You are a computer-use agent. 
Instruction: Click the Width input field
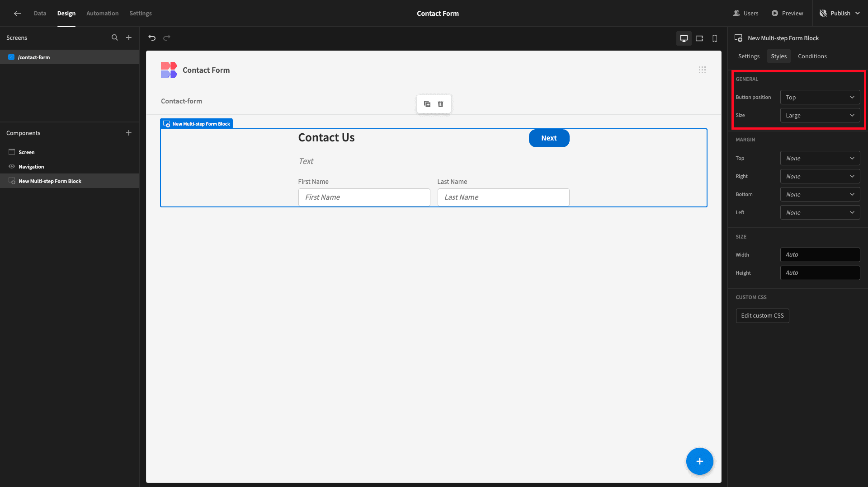coord(820,255)
